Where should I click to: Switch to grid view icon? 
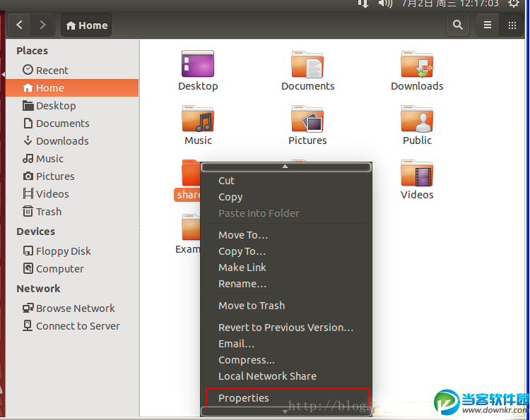pyautogui.click(x=512, y=25)
